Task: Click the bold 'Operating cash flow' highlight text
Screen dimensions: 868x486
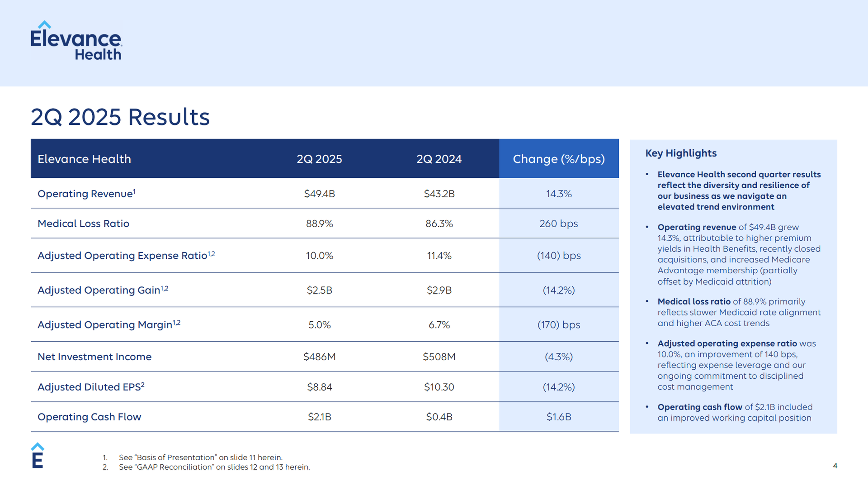Action: pyautogui.click(x=700, y=407)
